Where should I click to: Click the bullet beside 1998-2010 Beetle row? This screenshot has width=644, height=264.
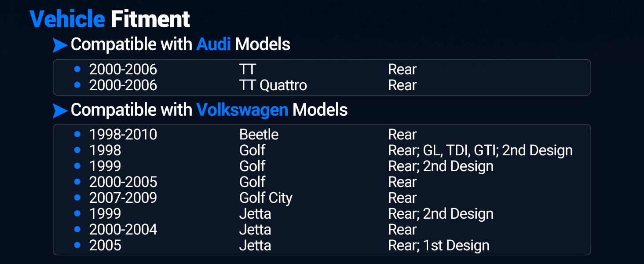[77, 134]
